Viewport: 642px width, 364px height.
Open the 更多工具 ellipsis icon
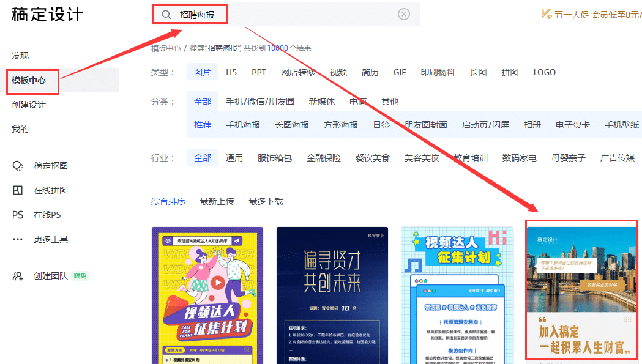[x=18, y=239]
